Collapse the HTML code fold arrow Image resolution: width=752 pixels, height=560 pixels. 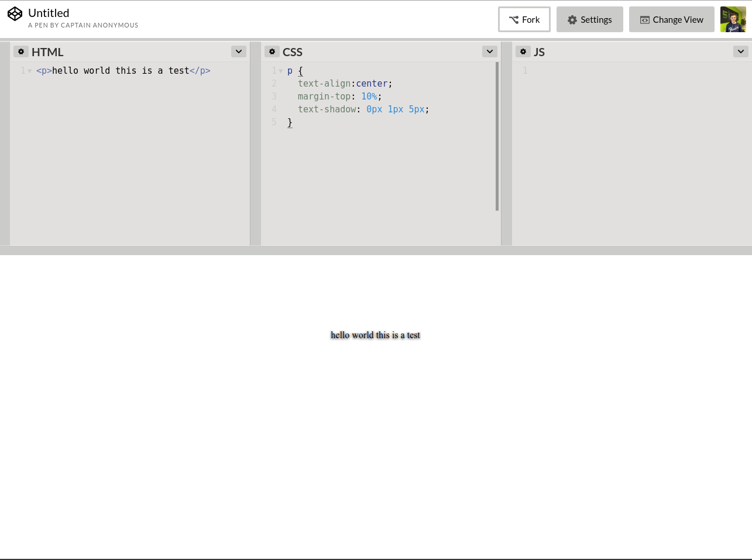pos(30,70)
